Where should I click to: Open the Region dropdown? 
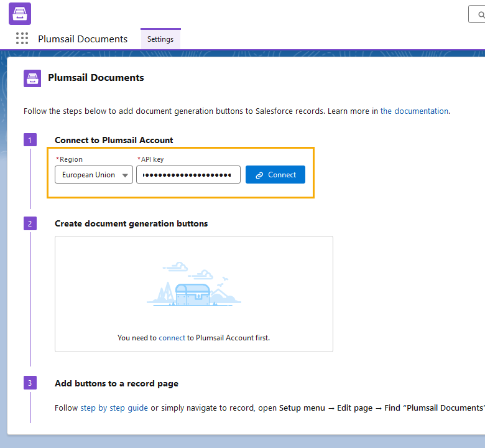[x=94, y=175]
